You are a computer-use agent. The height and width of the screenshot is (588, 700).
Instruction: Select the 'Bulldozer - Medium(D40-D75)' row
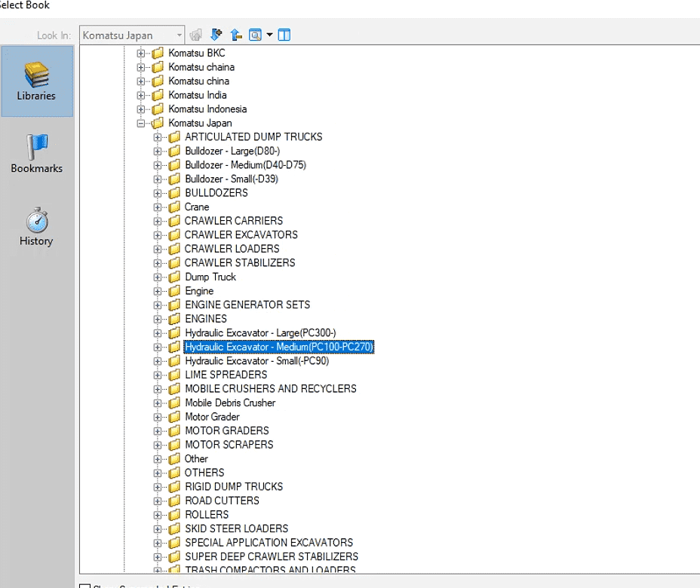[x=246, y=165]
